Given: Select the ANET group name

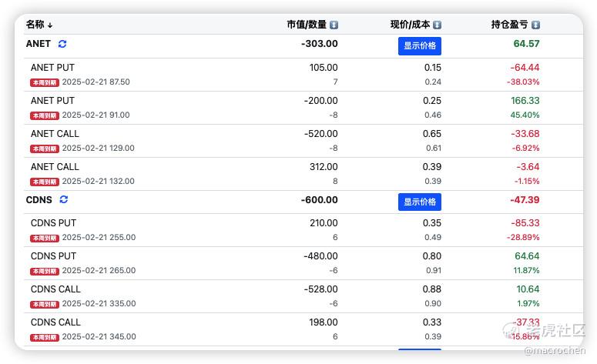Looking at the screenshot, I should point(38,44).
